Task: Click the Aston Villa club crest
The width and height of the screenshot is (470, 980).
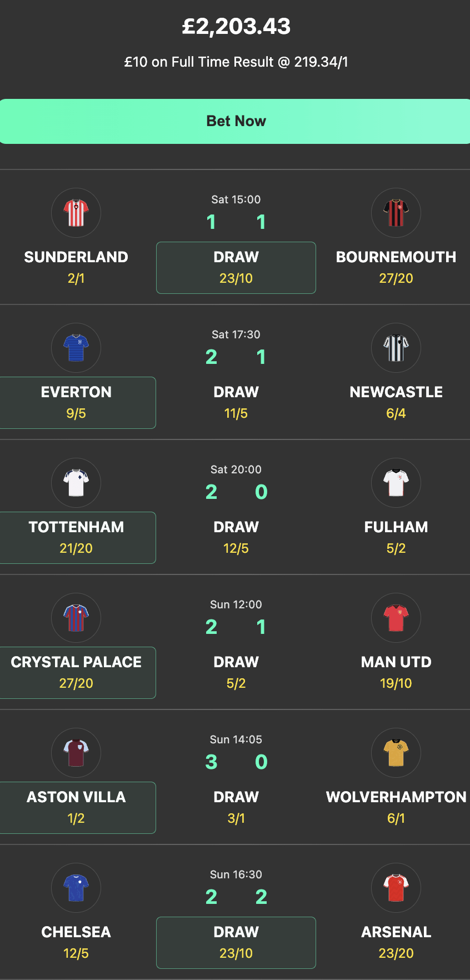Action: (x=76, y=753)
